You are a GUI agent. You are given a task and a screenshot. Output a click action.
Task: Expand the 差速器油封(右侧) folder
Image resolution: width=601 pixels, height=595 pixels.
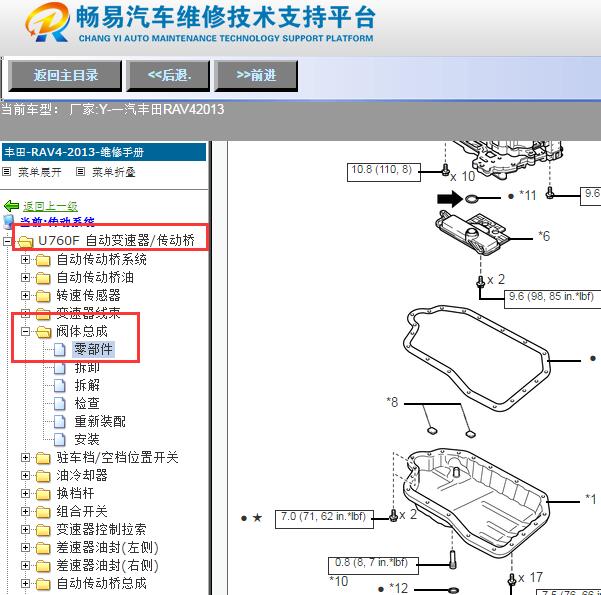coord(25,565)
